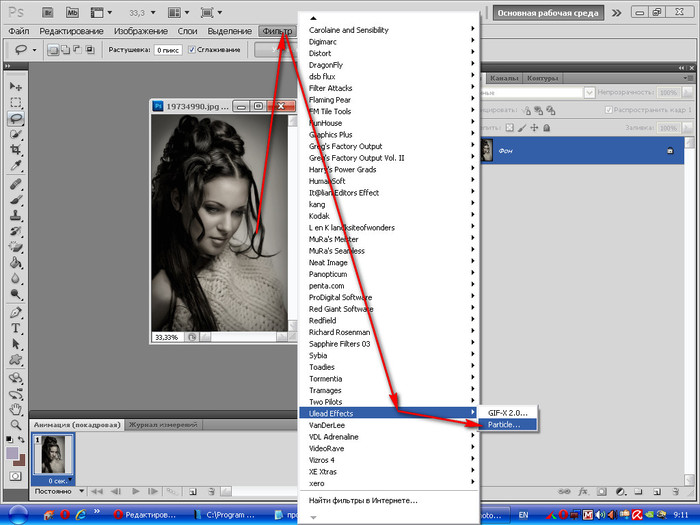Screen dimensions: 700x525
Task: Choose Intersect with selection mode
Action: [90, 50]
